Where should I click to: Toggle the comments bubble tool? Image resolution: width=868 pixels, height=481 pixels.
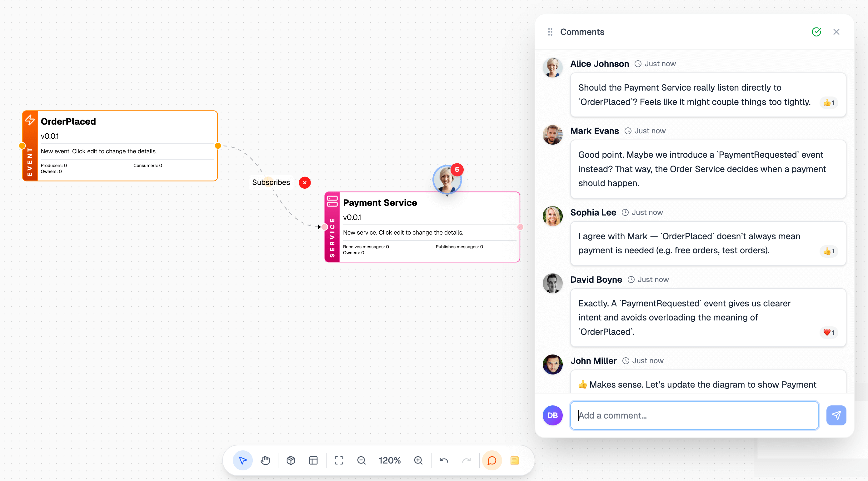point(491,460)
